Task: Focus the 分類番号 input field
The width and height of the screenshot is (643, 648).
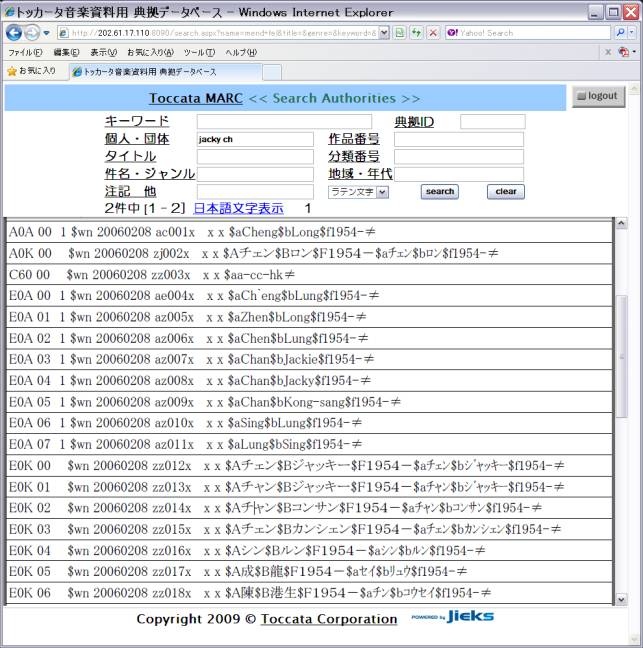Action: point(459,157)
